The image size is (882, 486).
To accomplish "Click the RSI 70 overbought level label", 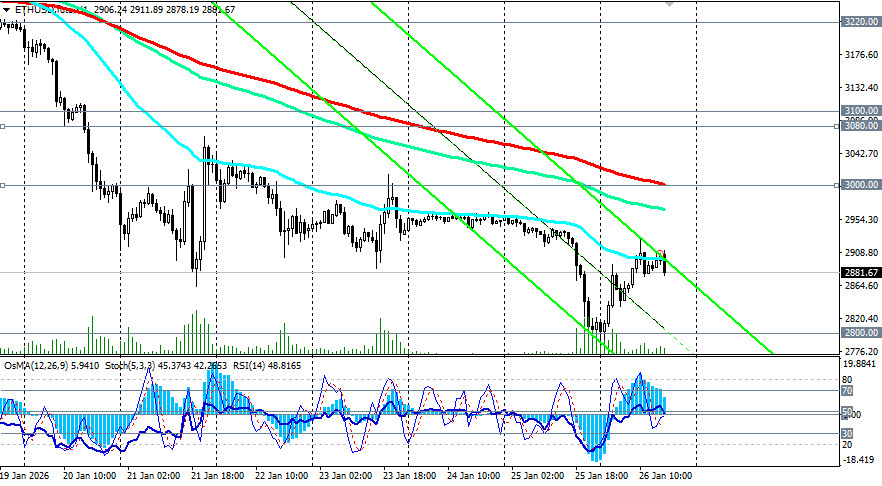I will [x=845, y=392].
